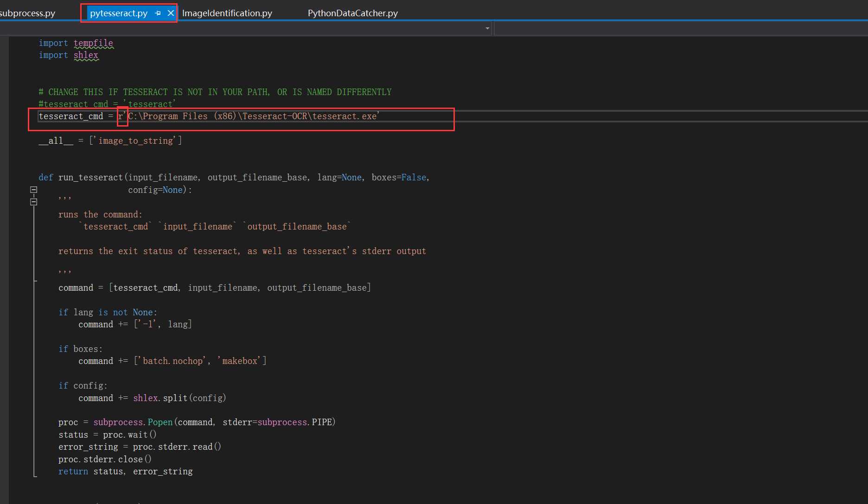Click the "proc = subprocess.Popen" line

[x=197, y=422]
